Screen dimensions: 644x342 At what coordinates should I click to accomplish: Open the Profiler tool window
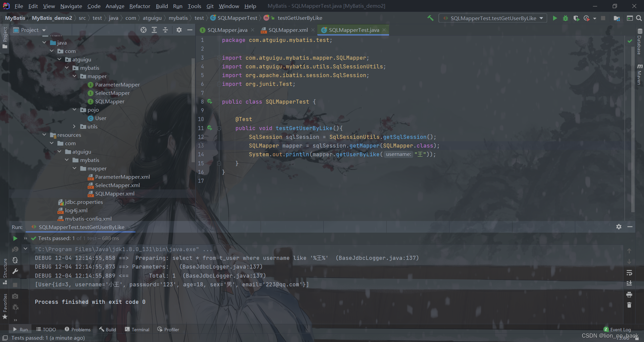pyautogui.click(x=168, y=330)
